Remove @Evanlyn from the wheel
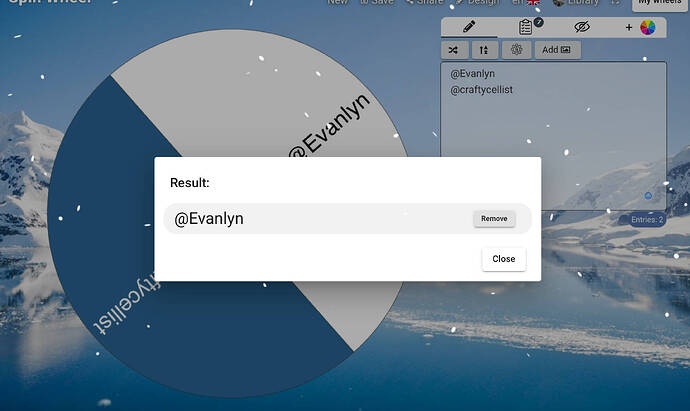Image resolution: width=690 pixels, height=411 pixels. point(494,218)
